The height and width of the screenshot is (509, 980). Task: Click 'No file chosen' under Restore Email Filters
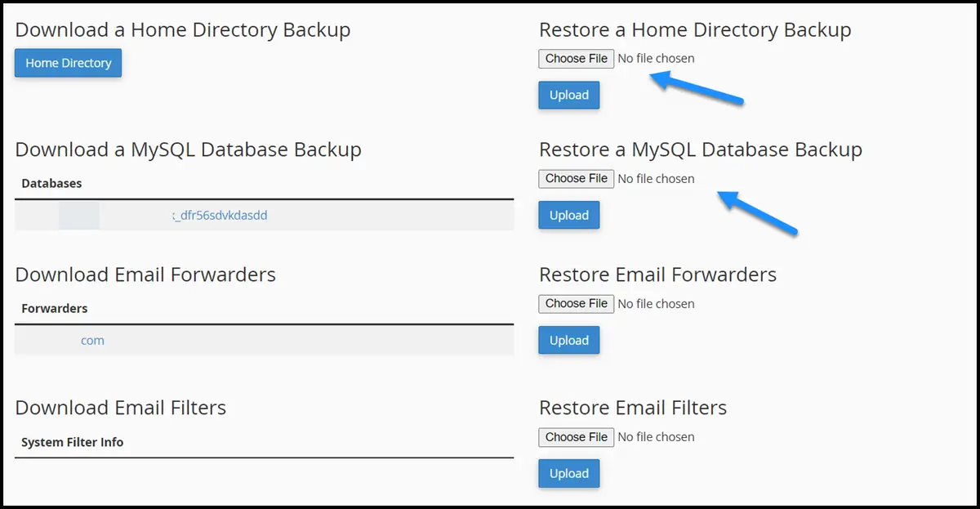point(656,437)
